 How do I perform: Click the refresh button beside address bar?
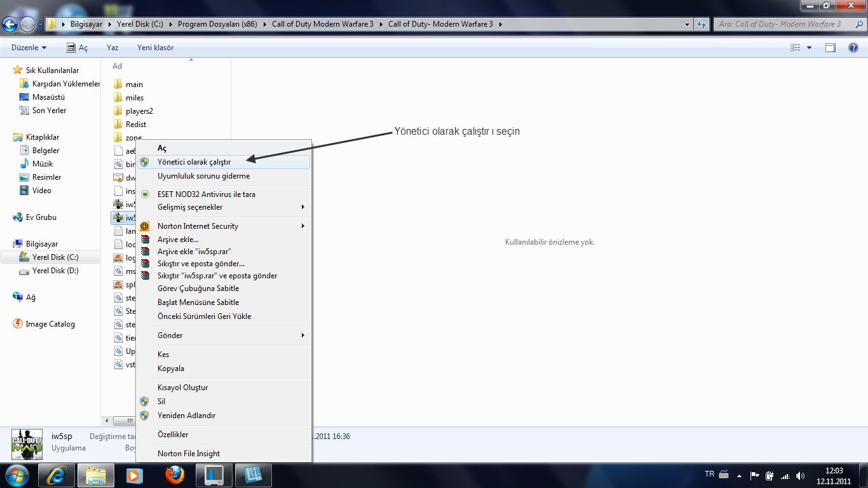[x=702, y=24]
